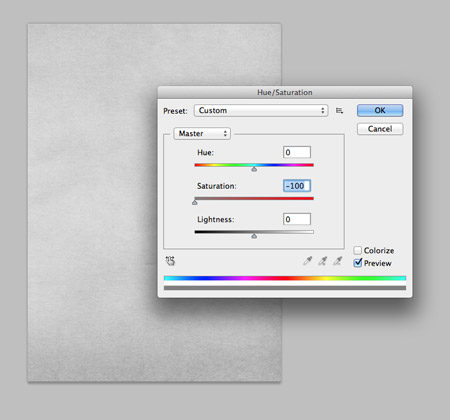This screenshot has height=420, width=450.
Task: Select the eyedropper tool
Action: 307,261
